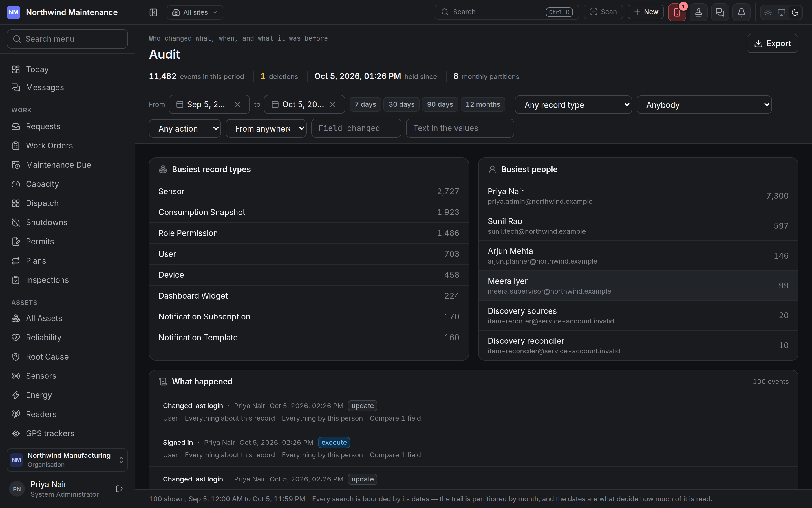Click Compare 1 field under Signed in
The height and width of the screenshot is (508, 812).
(395, 455)
